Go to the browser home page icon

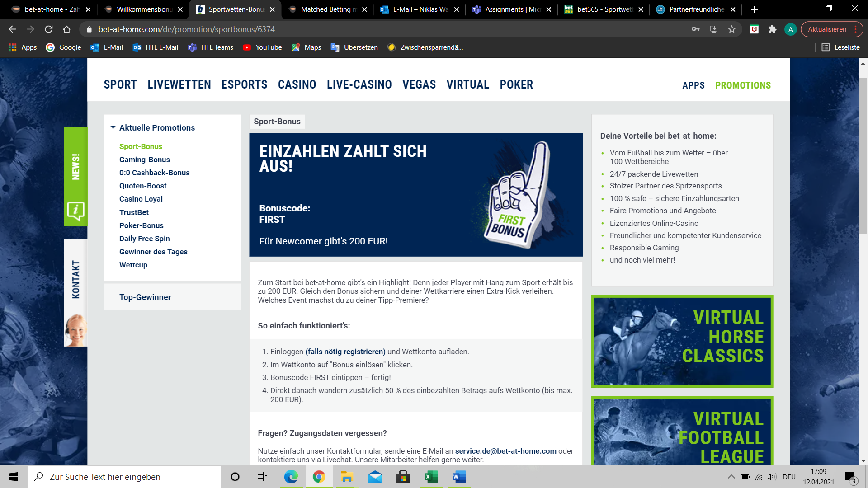66,29
